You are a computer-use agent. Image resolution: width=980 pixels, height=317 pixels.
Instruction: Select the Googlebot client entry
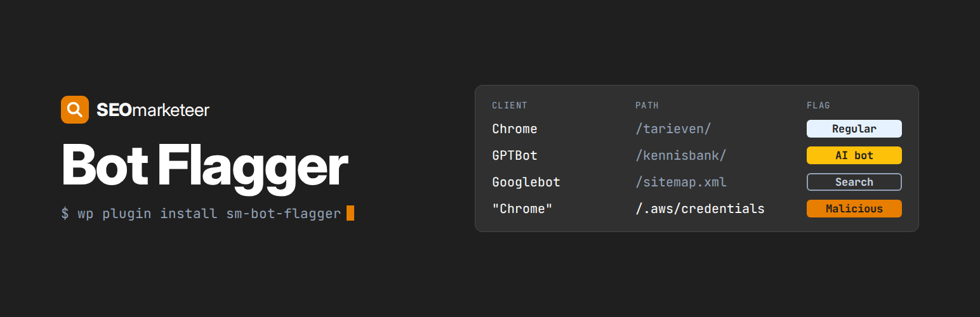click(526, 182)
